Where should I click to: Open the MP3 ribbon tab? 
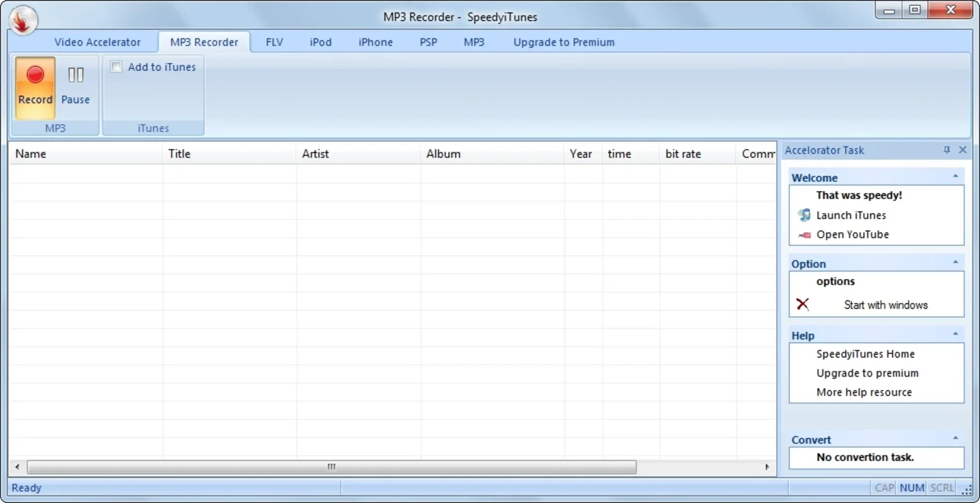coord(474,42)
